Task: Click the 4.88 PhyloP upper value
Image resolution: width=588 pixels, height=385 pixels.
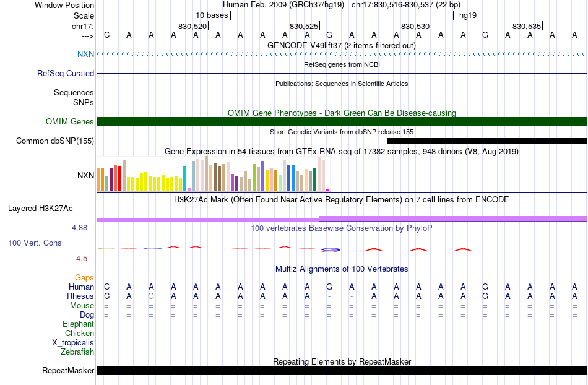Action: pos(79,228)
